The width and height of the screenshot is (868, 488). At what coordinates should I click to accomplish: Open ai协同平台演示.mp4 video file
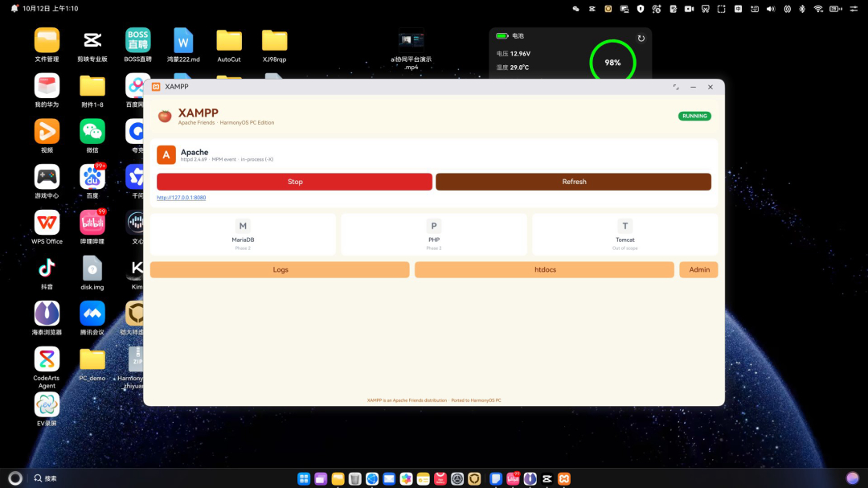click(x=411, y=49)
